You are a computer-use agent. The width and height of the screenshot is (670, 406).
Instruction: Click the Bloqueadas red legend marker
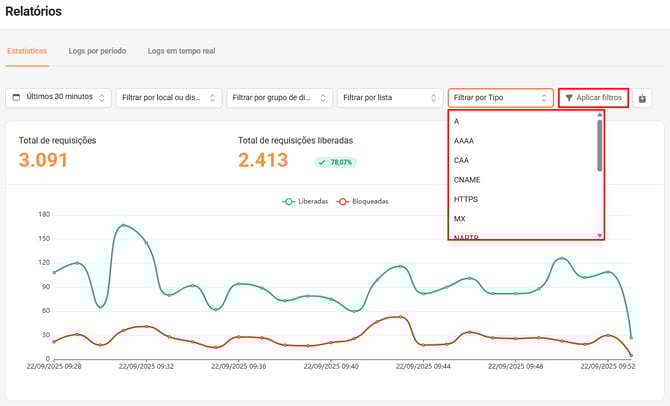pyautogui.click(x=341, y=201)
